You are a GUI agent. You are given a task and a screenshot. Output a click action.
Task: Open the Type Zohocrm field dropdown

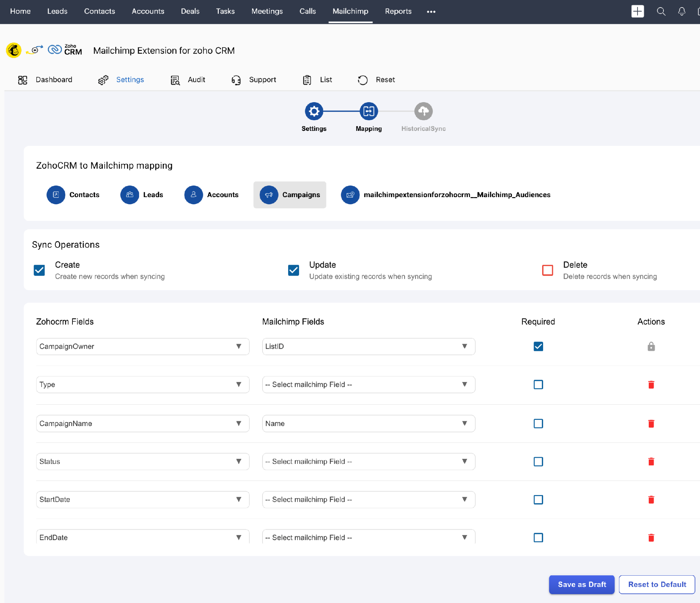143,385
